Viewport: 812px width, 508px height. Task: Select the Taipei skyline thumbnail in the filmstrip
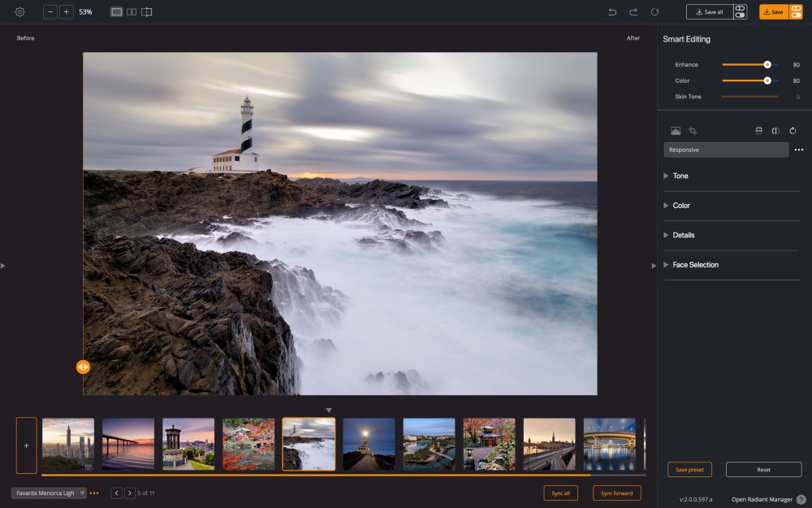(68, 445)
